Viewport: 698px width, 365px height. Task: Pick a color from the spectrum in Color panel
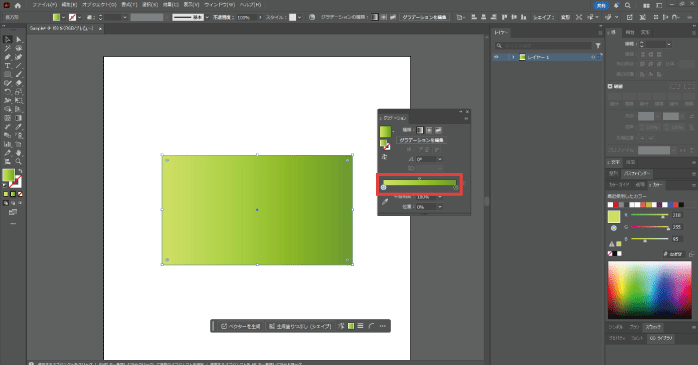[649, 290]
